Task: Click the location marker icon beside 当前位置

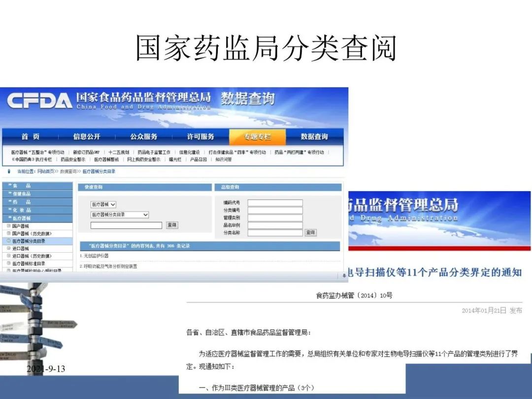Action: coord(9,171)
